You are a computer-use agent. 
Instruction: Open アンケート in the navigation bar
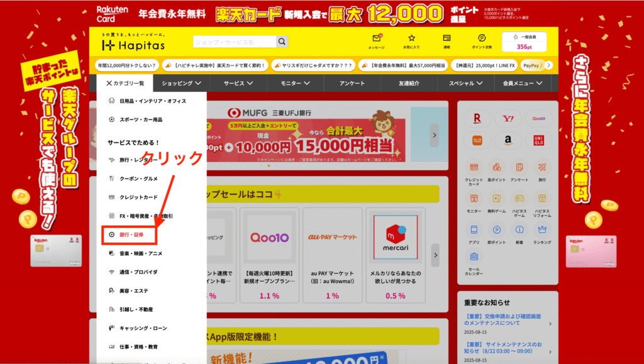[x=352, y=84]
